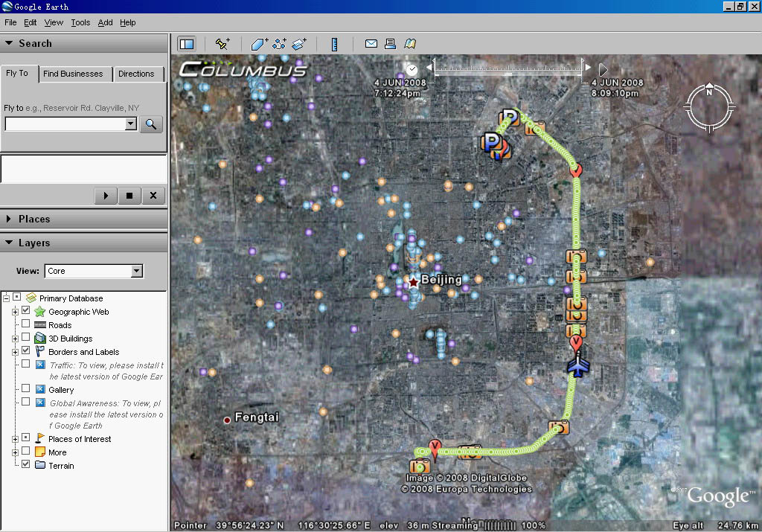Switch to Directions tab
This screenshot has width=762, height=532.
tap(136, 74)
